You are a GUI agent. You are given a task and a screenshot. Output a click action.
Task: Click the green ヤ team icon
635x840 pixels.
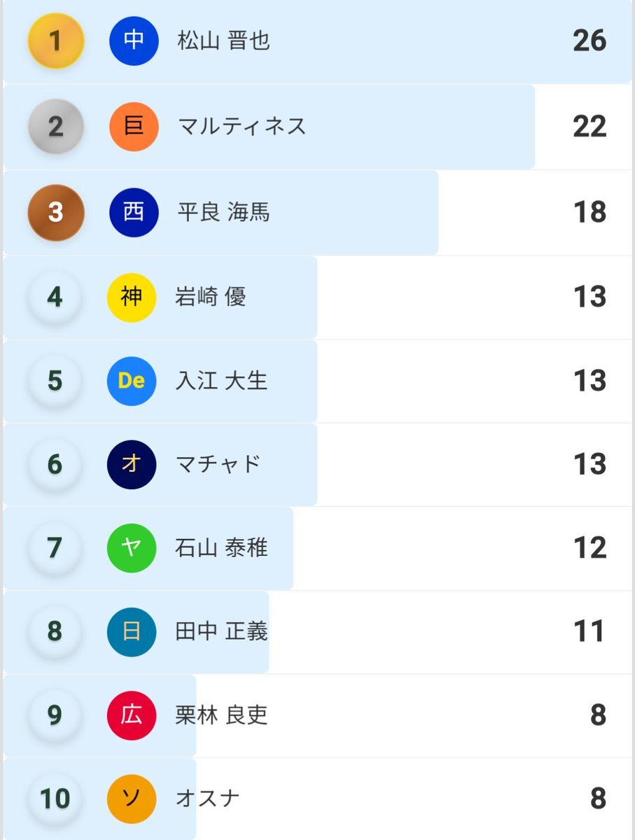[x=131, y=547]
